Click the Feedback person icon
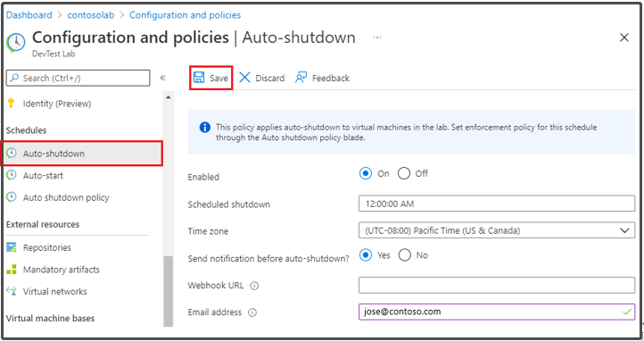This screenshot has height=341, width=644. tap(301, 78)
